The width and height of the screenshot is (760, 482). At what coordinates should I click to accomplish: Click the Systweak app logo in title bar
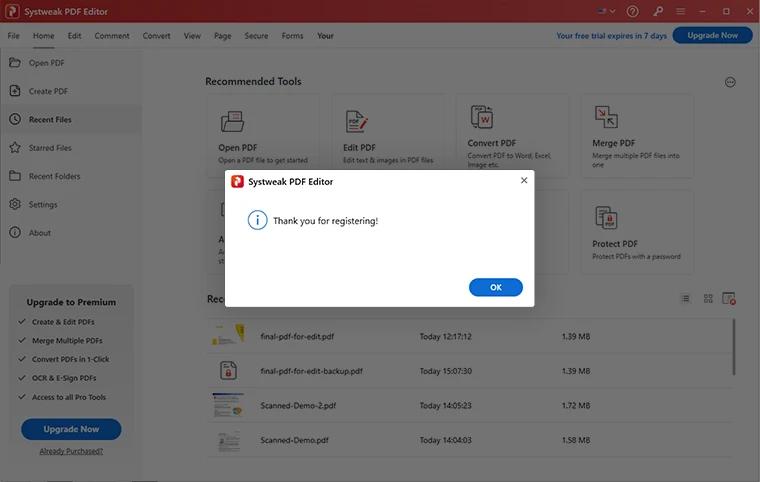(12, 11)
